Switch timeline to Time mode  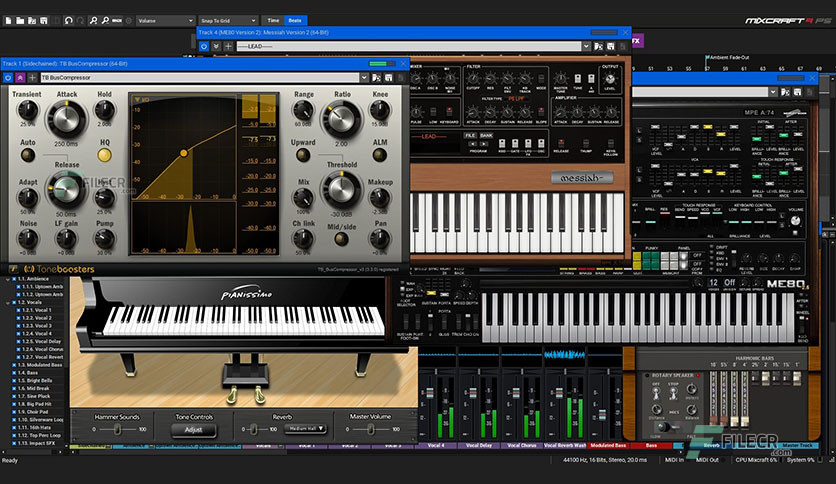273,21
